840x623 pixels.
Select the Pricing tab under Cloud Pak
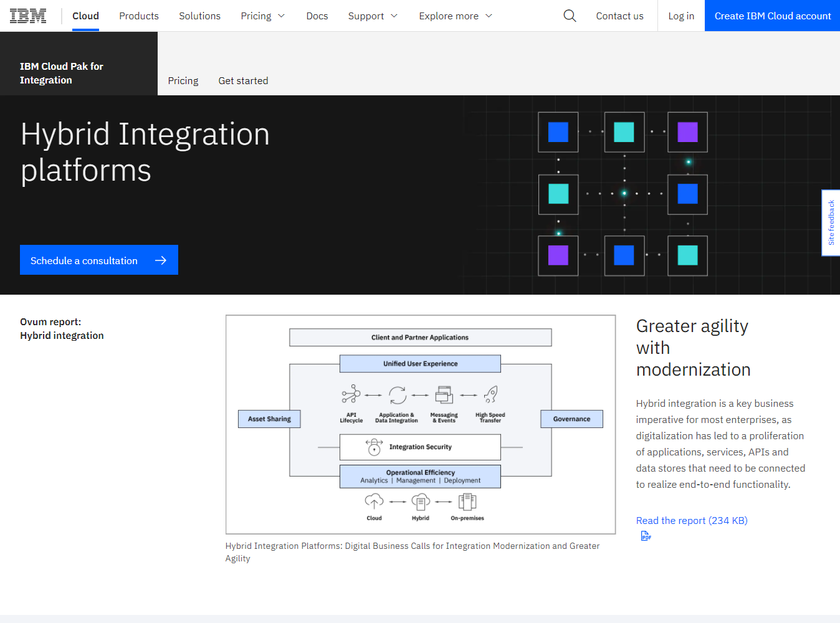[x=183, y=80]
